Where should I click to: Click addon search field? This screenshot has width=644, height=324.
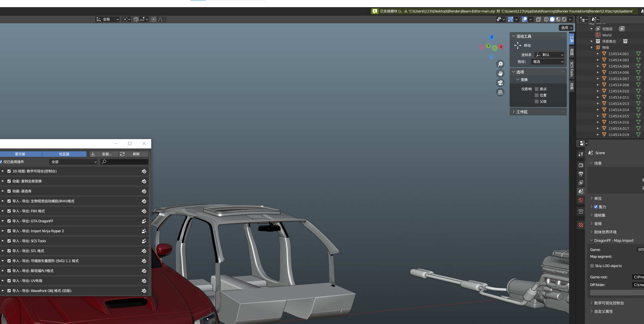(x=124, y=162)
